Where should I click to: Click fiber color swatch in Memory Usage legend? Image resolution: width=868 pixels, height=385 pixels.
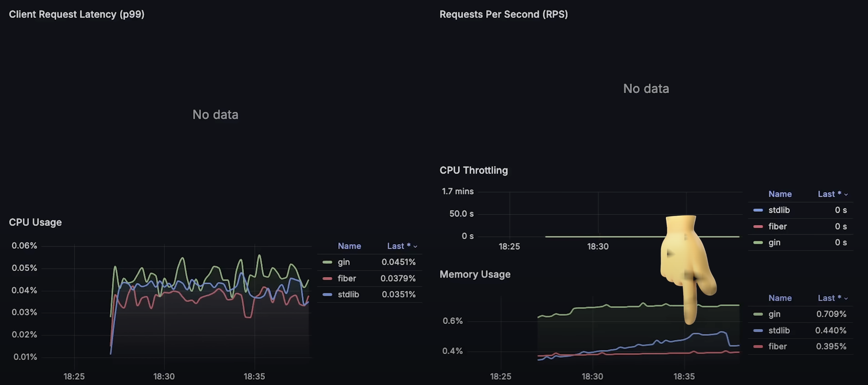758,346
